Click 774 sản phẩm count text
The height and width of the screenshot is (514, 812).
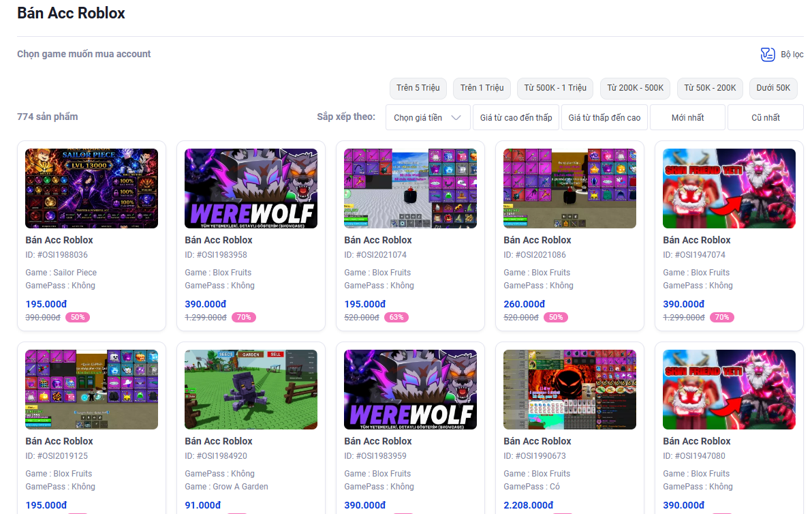click(x=48, y=117)
